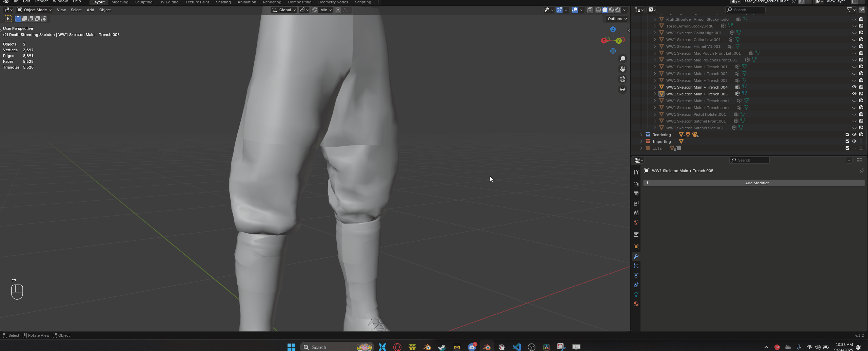The image size is (868, 351).
Task: Open the Material Properties sphere icon
Action: (x=636, y=304)
